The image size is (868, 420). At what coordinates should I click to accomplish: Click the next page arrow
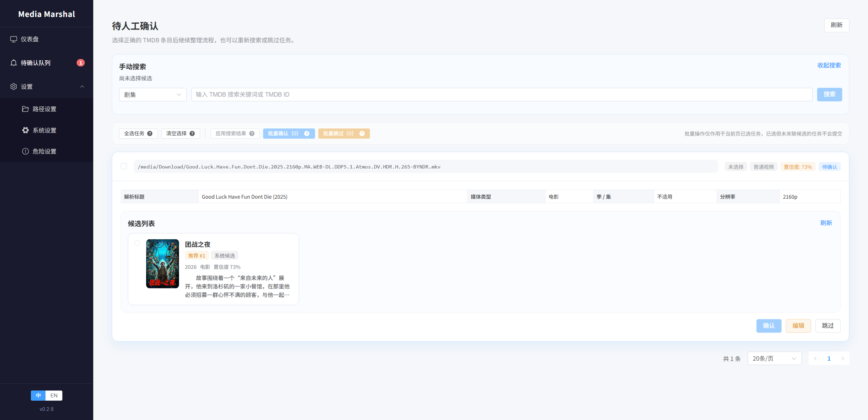point(843,358)
